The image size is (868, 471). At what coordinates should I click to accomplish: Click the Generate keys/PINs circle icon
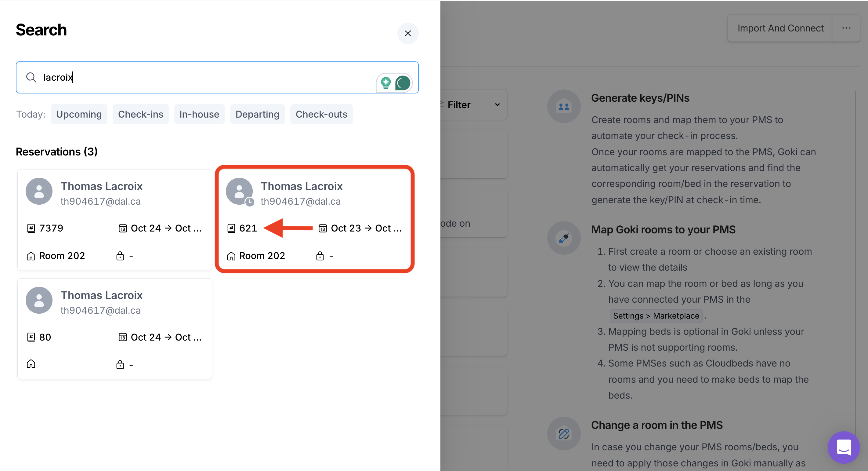click(x=563, y=106)
